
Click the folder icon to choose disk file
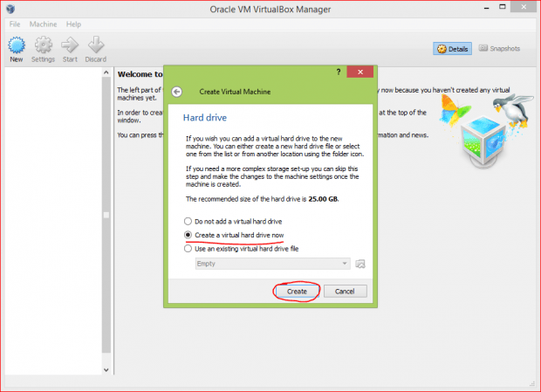(360, 264)
